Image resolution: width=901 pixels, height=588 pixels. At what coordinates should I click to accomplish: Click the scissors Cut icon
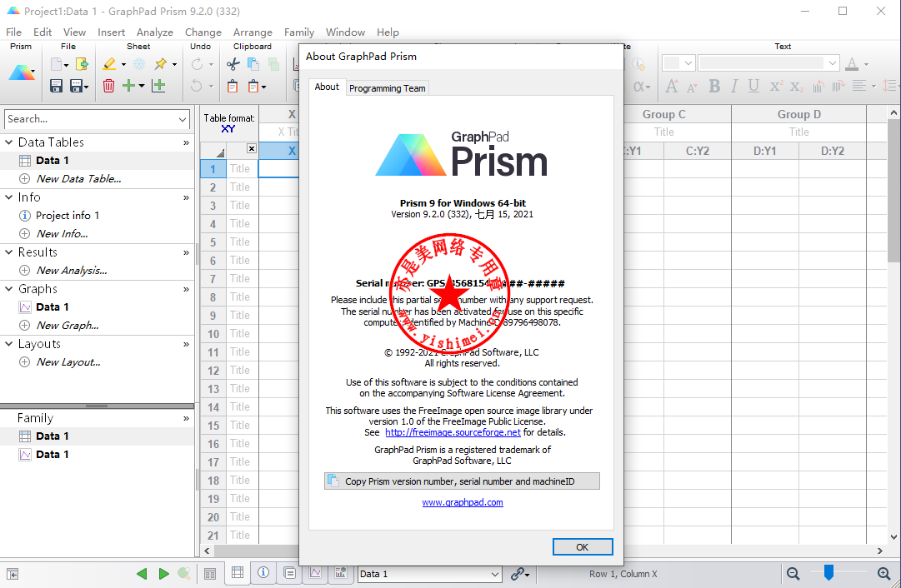coord(233,64)
